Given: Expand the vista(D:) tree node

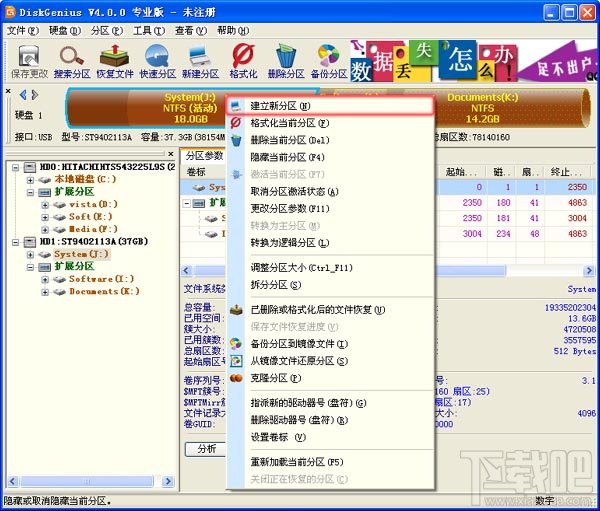Looking at the screenshot, I should [x=45, y=205].
